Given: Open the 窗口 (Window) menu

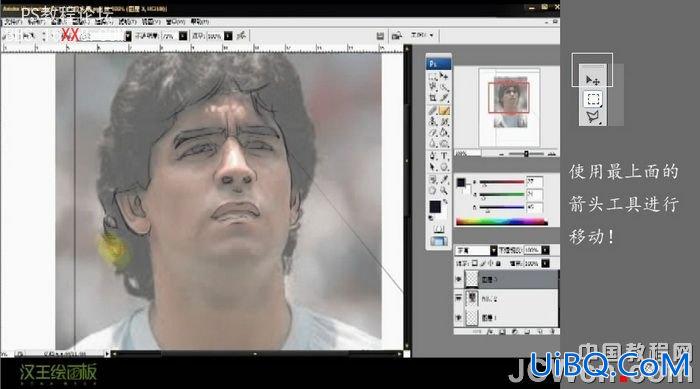Looking at the screenshot, I should 175,21.
